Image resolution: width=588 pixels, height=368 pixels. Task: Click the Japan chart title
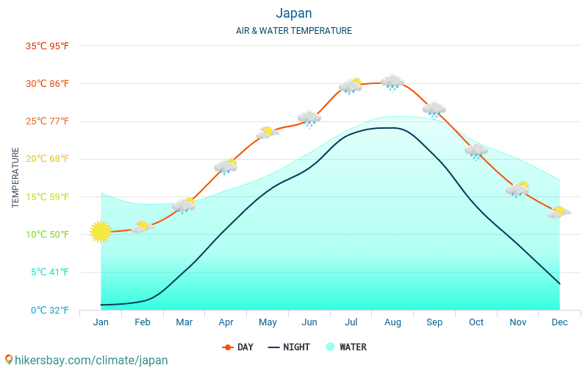tap(294, 13)
